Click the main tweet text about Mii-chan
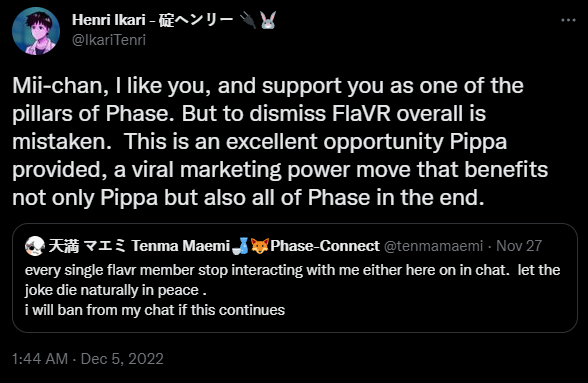 (x=280, y=142)
